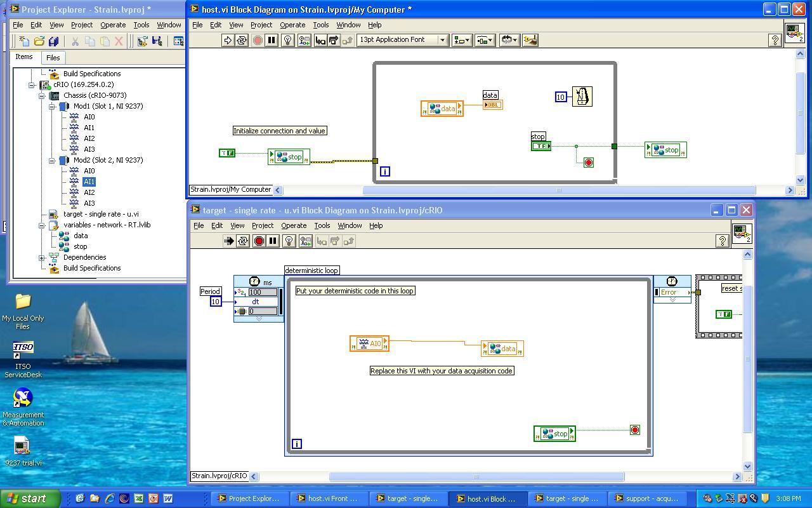Collapse Chassis (cRIO-9073) node

[42, 95]
